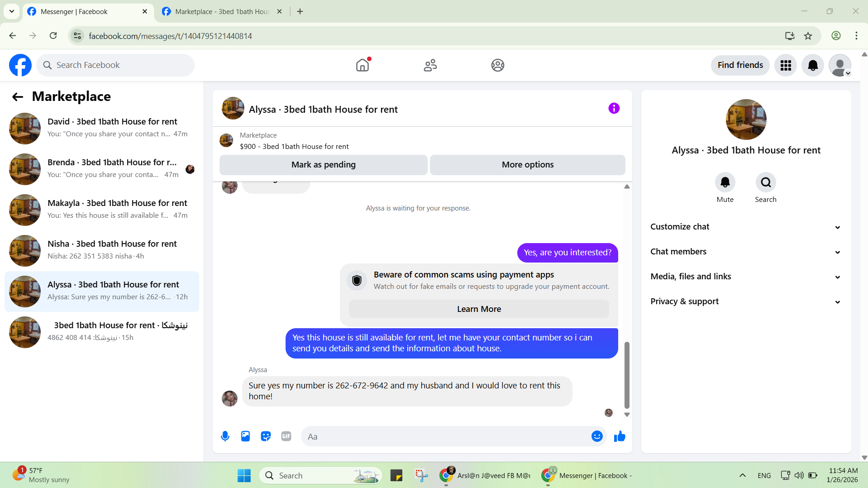
Task: Open the Friends icon in top navigation
Action: pyautogui.click(x=430, y=65)
